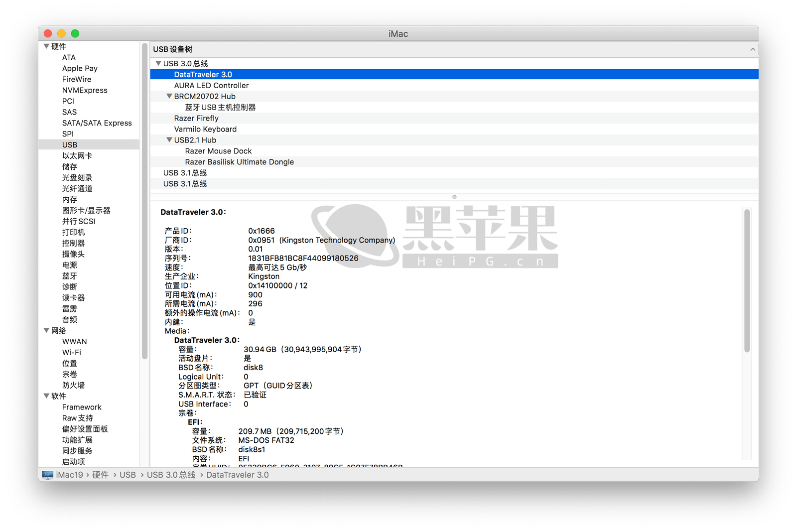Select the second USB 3.1 总线 row
Viewport: 797px width, 532px height.
point(454,184)
